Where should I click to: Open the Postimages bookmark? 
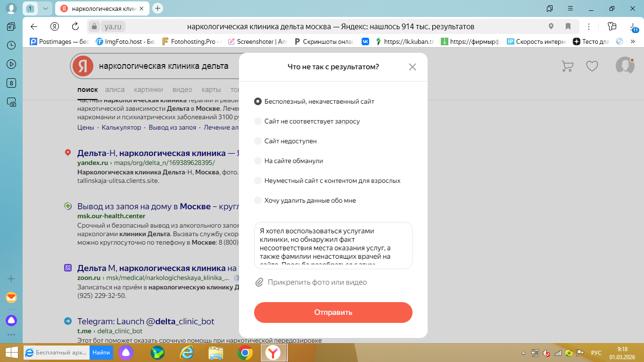coord(59,41)
